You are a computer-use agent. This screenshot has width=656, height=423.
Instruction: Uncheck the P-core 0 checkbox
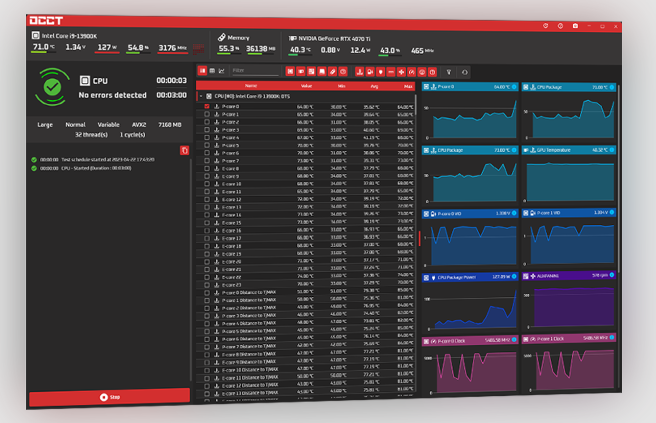point(207,106)
